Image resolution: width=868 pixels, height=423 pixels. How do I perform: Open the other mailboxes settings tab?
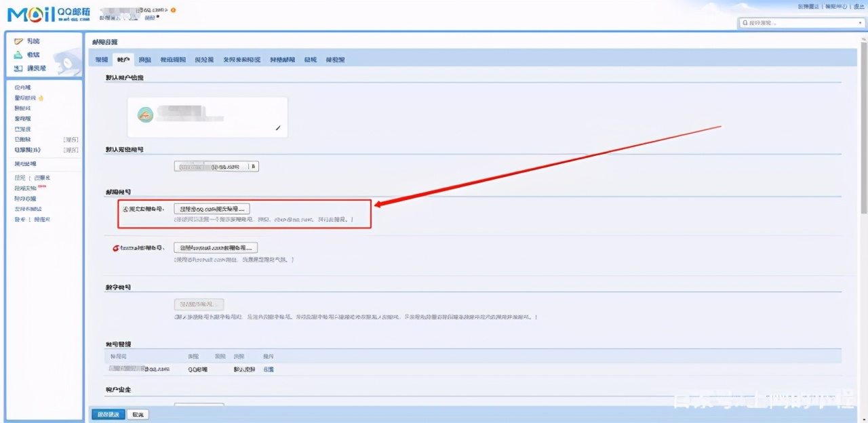click(282, 60)
